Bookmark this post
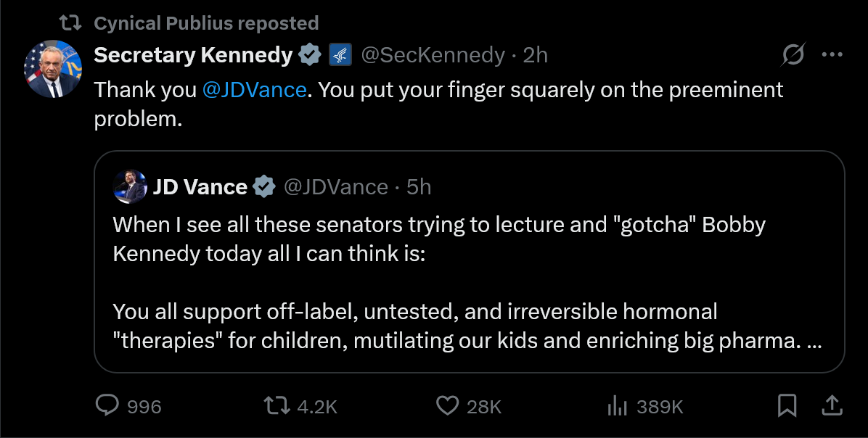 (787, 406)
